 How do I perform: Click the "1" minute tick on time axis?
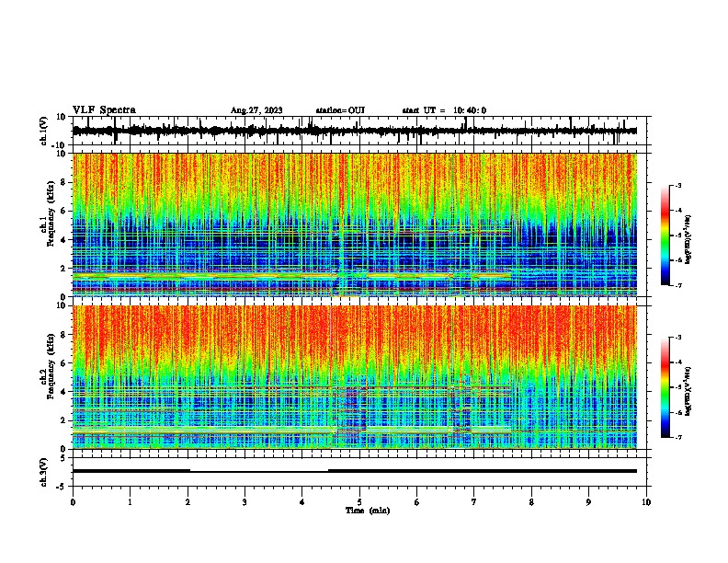(x=130, y=502)
